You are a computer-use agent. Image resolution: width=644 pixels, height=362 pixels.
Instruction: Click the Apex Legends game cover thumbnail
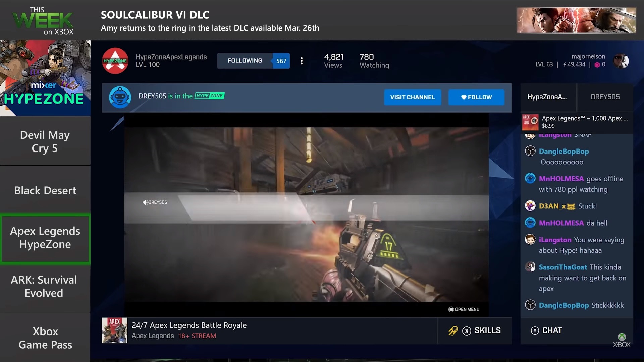pyautogui.click(x=114, y=330)
